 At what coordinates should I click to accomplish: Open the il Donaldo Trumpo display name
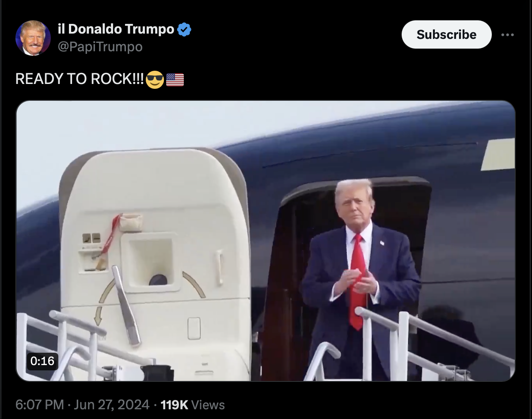coord(116,29)
